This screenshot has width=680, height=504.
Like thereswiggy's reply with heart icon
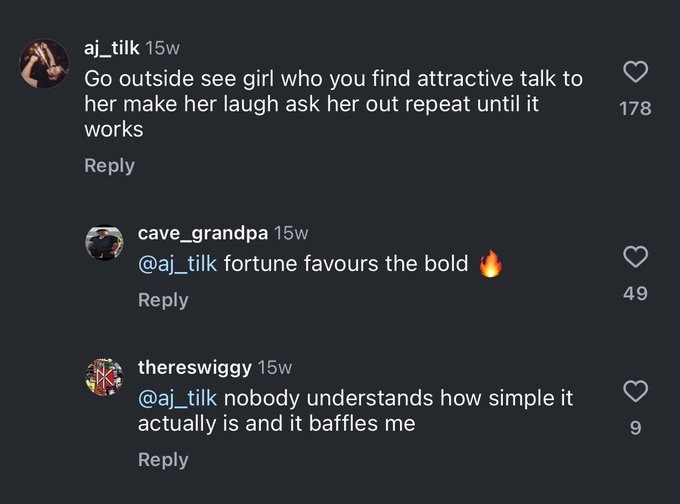point(635,391)
